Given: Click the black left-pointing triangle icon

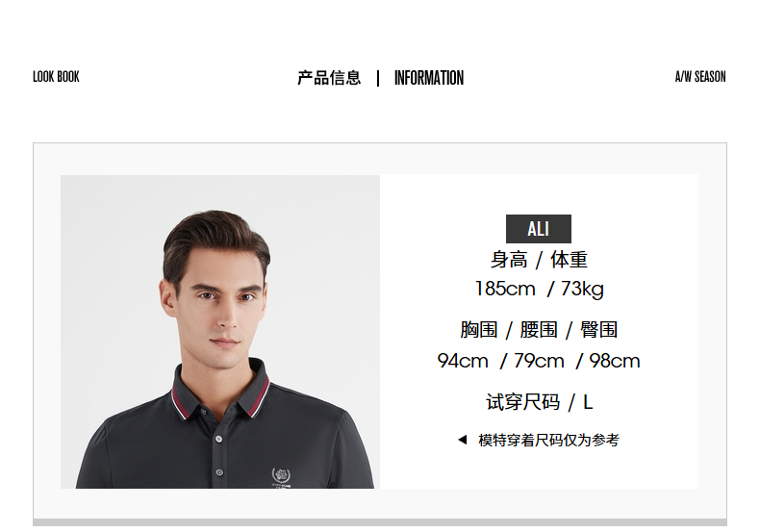Looking at the screenshot, I should click(x=463, y=440).
